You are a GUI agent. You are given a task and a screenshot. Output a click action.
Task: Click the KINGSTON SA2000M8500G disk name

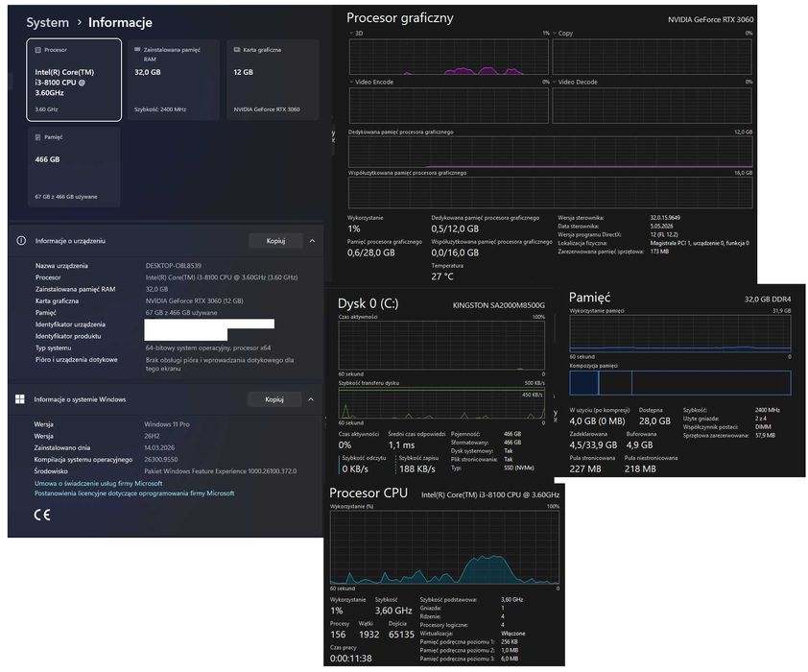[x=499, y=305]
